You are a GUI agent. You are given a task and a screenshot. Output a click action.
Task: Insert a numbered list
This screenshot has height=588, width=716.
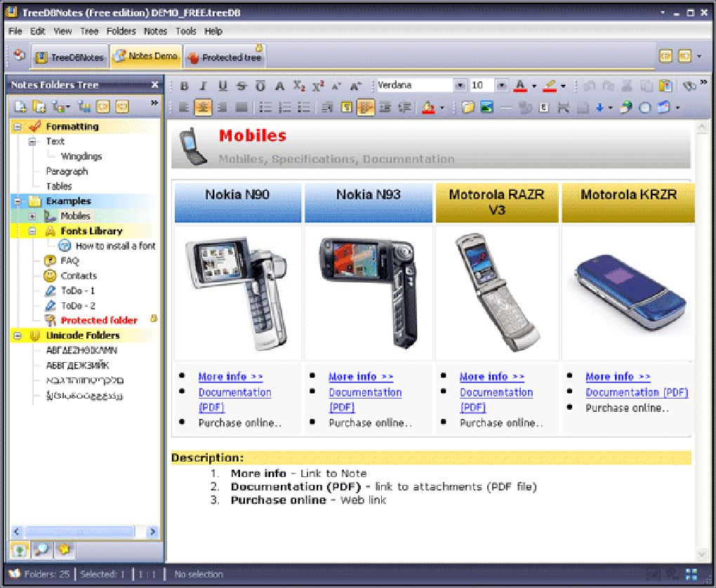coord(284,108)
